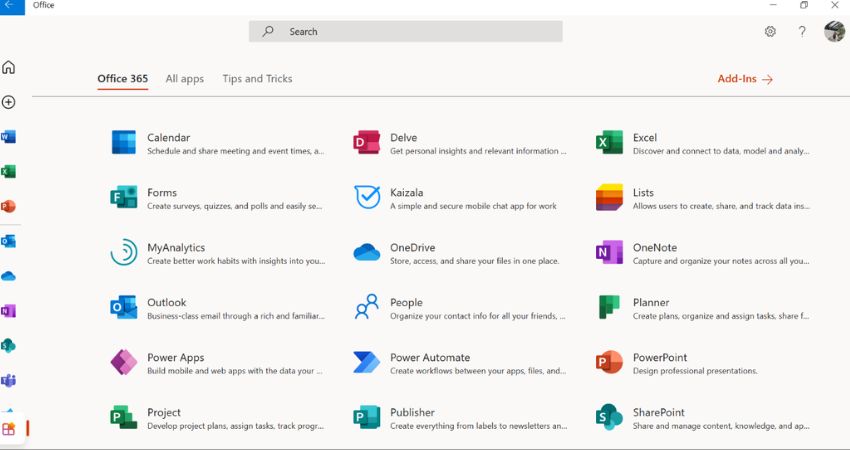Switch to the All apps tab
The width and height of the screenshot is (850, 450).
coord(185,79)
